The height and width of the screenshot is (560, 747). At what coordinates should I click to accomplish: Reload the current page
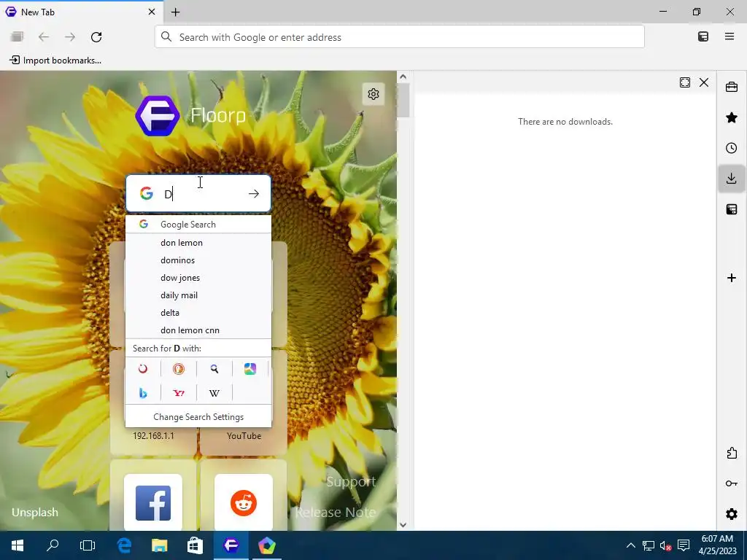coord(96,37)
